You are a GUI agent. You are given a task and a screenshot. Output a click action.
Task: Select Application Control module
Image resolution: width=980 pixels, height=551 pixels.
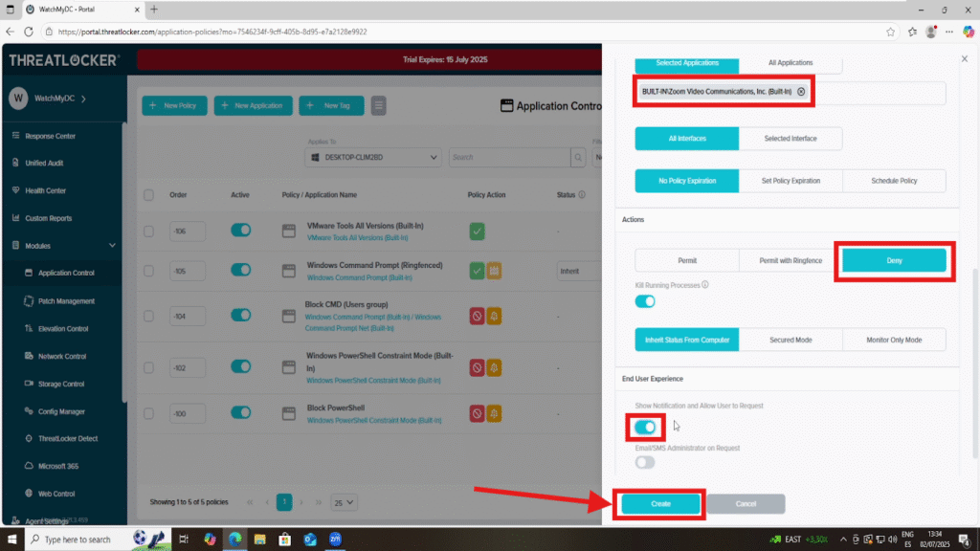coord(66,273)
